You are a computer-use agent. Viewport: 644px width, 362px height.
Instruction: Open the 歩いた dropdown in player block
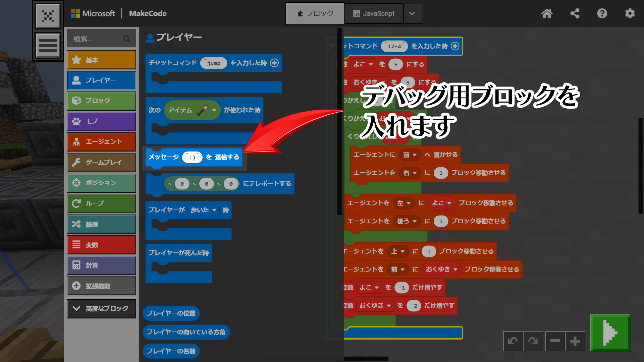[x=203, y=210]
